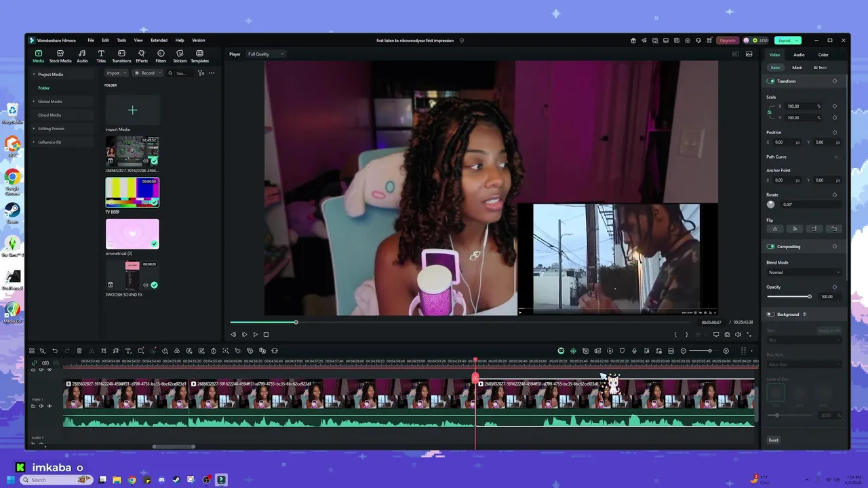Open the Effects panel

142,56
